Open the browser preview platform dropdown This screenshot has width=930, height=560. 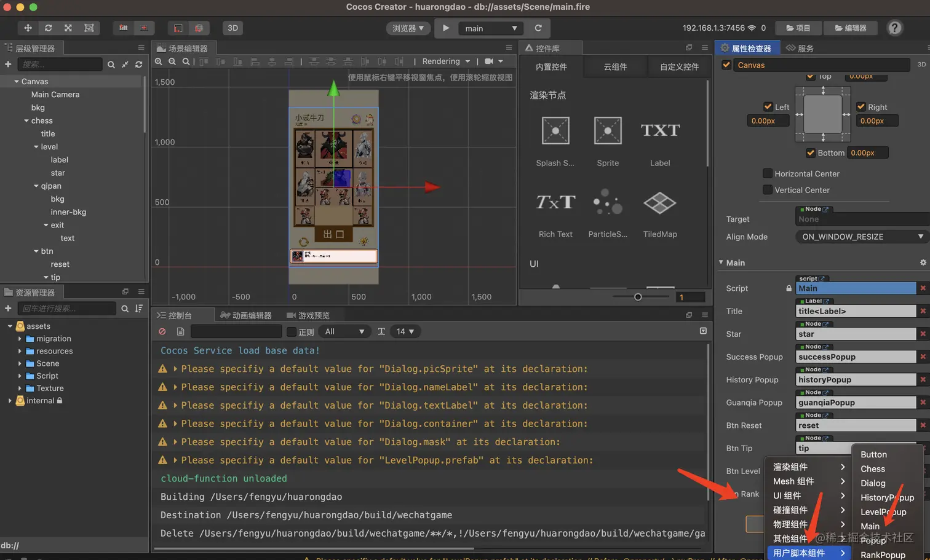pos(408,28)
